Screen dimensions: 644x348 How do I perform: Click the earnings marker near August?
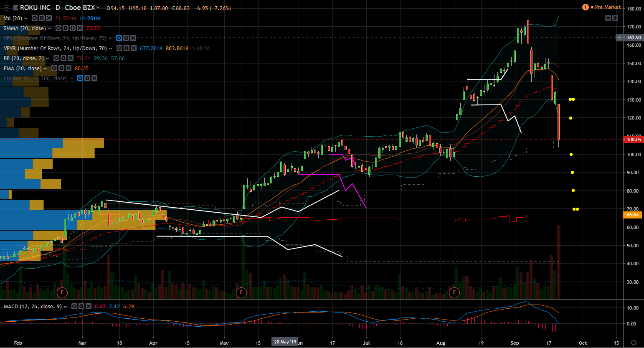[454, 292]
